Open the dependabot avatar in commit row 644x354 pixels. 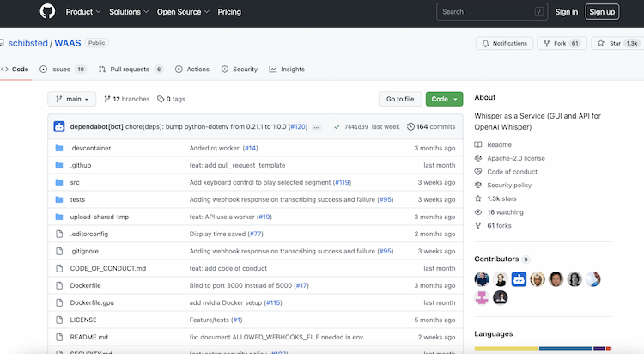[59, 126]
